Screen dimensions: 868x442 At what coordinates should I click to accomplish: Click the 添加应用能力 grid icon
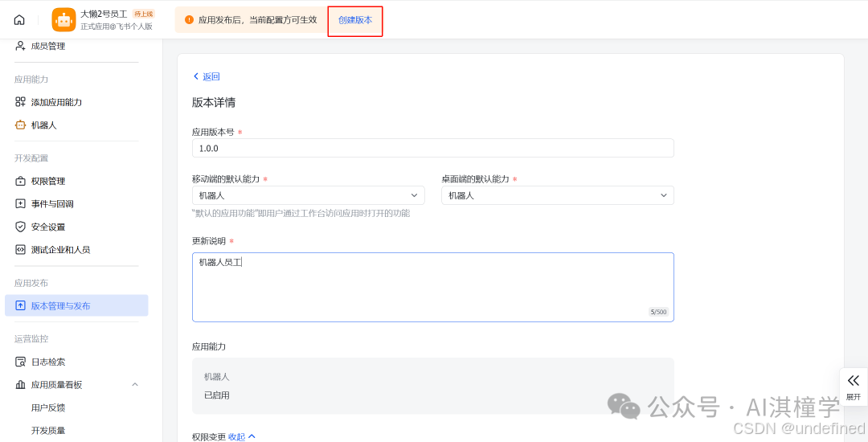point(20,102)
